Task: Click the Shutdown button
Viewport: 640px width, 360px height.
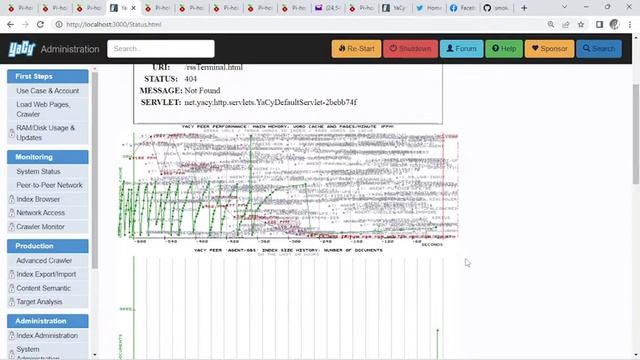Action: click(x=410, y=49)
